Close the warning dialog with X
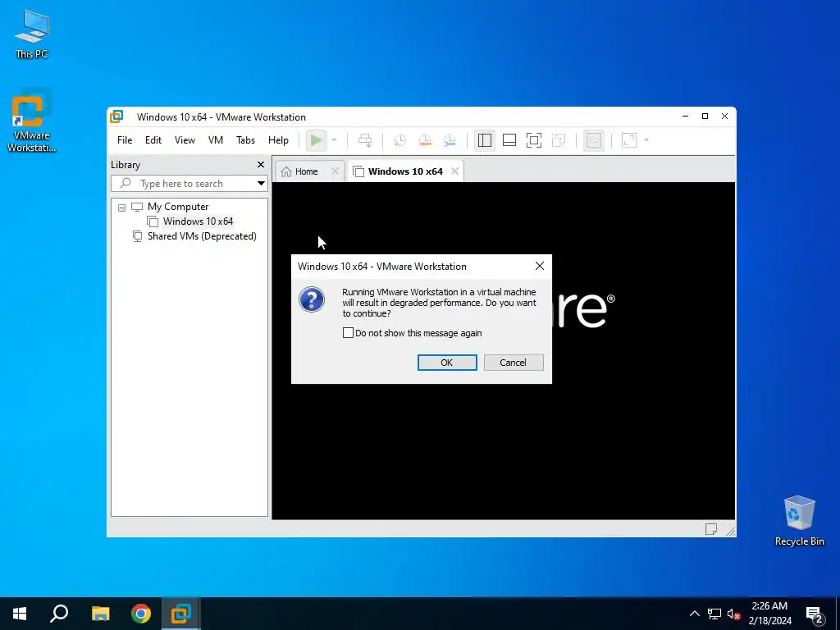The height and width of the screenshot is (630, 840). [540, 267]
